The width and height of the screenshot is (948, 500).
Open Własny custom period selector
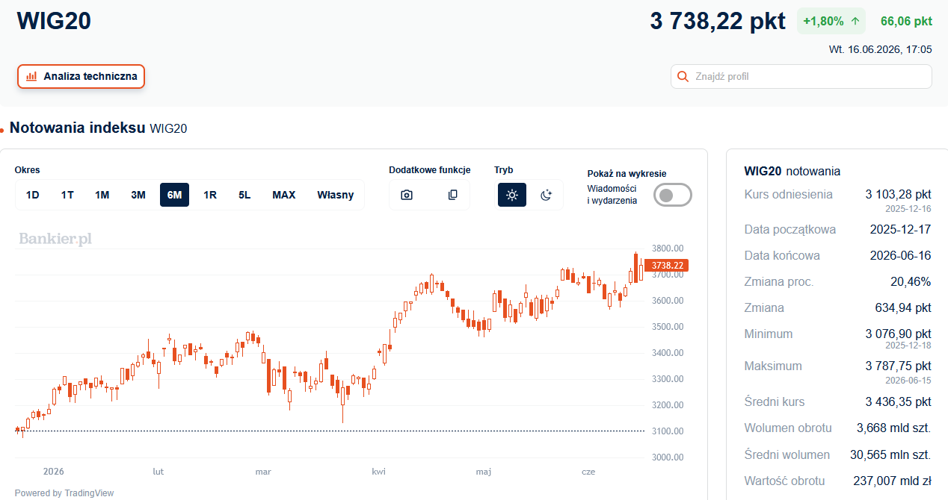tap(335, 195)
